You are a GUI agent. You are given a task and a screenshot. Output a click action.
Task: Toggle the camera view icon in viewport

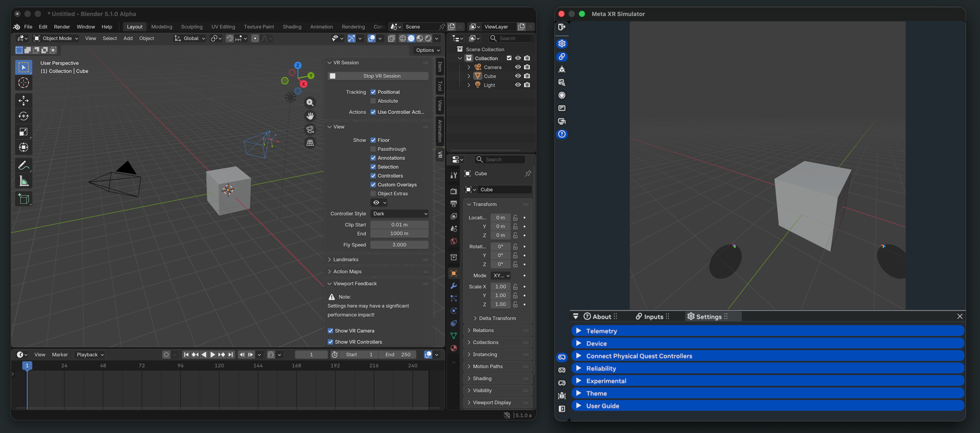click(310, 130)
